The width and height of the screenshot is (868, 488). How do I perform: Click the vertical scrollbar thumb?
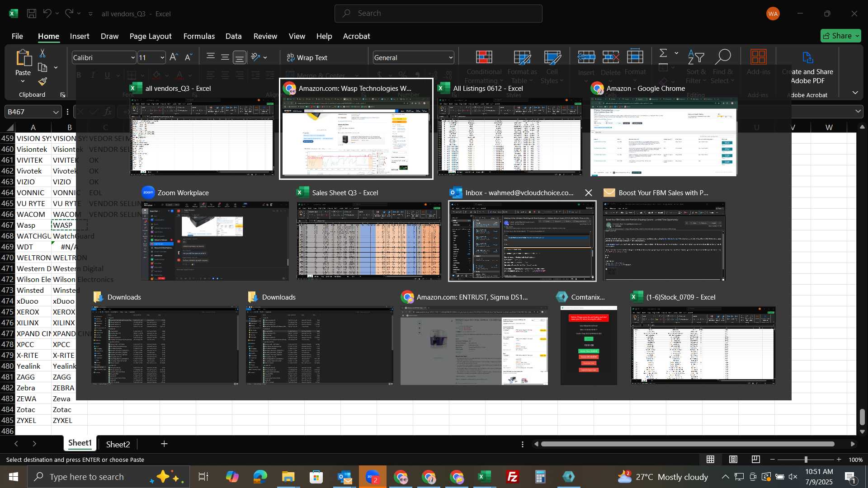tap(862, 417)
